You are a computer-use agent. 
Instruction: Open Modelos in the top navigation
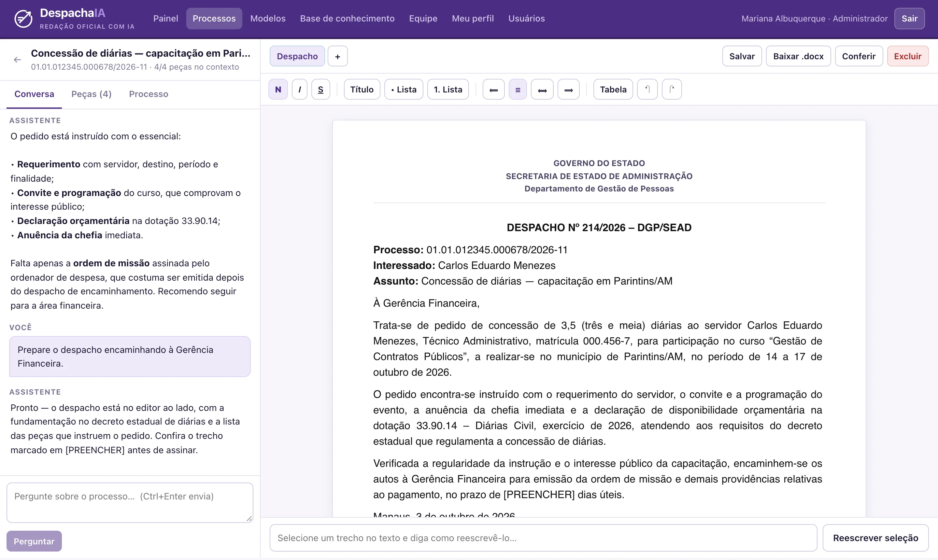tap(268, 19)
